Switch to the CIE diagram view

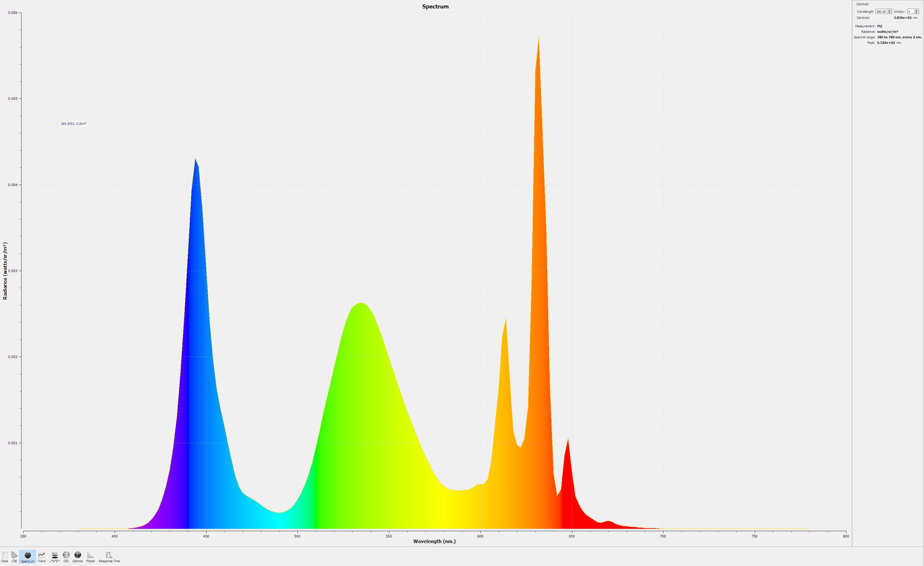(x=14, y=556)
